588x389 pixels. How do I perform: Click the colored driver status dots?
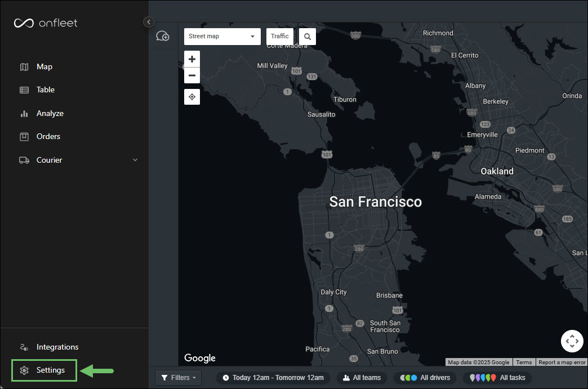click(408, 378)
